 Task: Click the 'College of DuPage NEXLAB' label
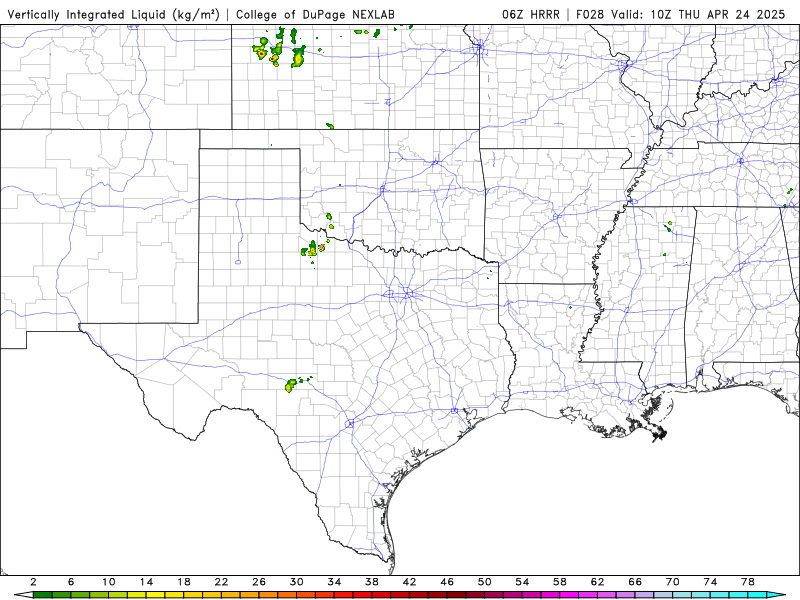point(315,14)
